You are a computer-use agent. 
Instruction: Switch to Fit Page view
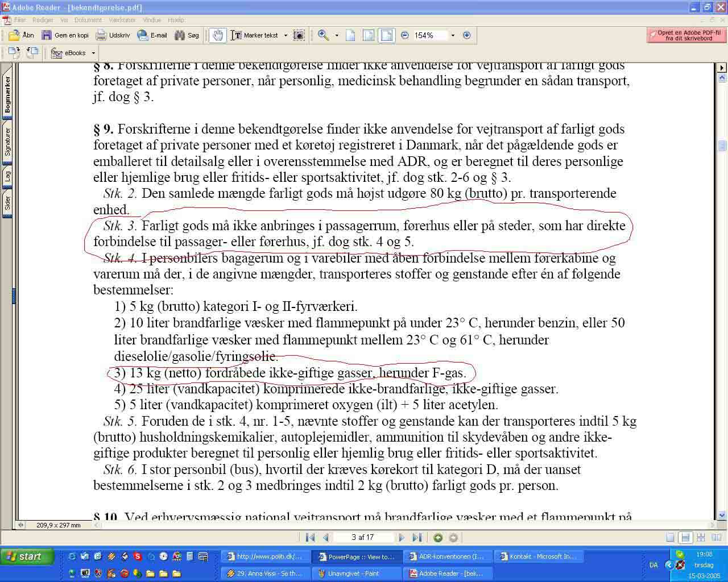[x=369, y=35]
